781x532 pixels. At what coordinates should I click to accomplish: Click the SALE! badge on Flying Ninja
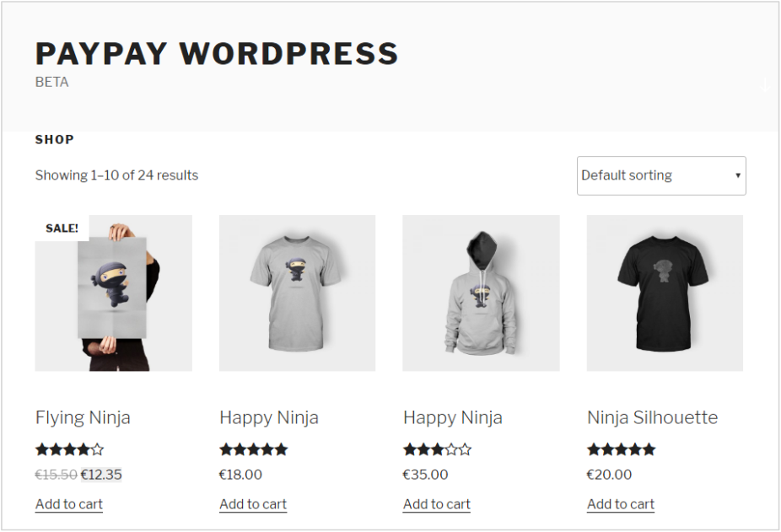pyautogui.click(x=62, y=228)
